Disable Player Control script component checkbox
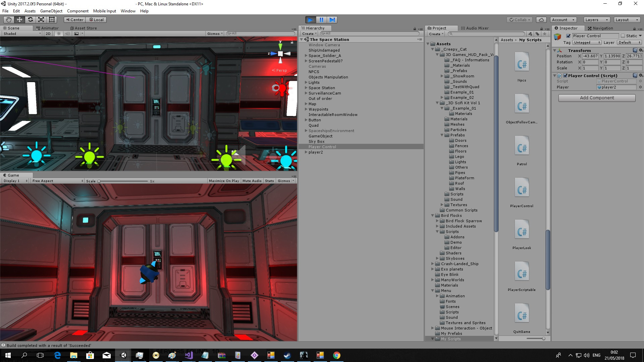Viewport: 644px width, 362px height. click(x=566, y=76)
